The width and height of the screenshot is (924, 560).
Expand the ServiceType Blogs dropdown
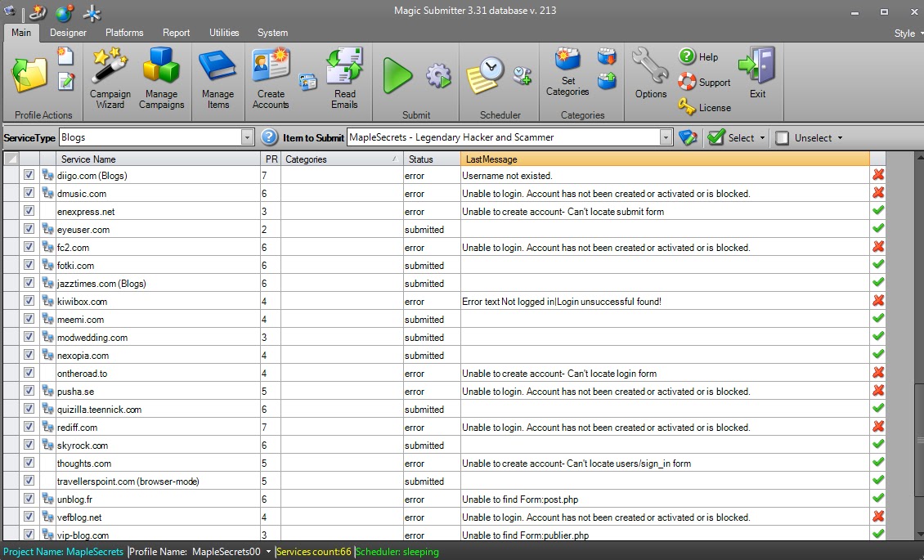(x=248, y=137)
